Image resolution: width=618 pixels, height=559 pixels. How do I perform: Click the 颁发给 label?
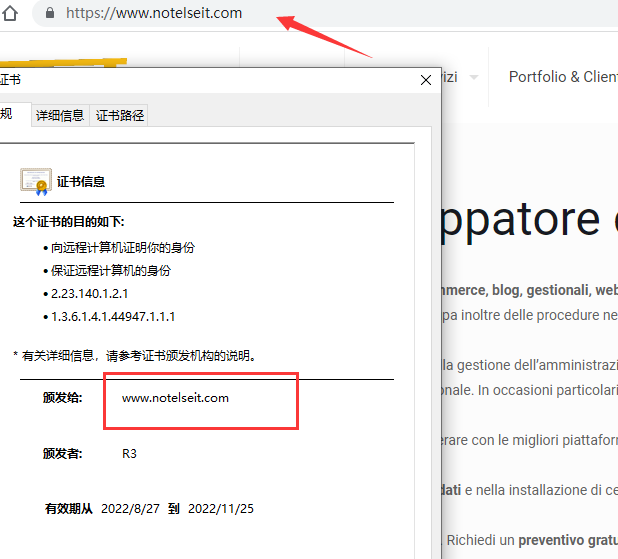pyautogui.click(x=62, y=398)
